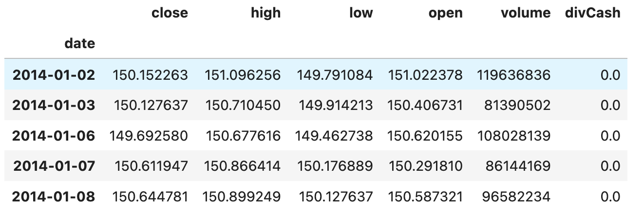This screenshot has width=644, height=217.
Task: Select the 2014-01-06 row index
Action: click(x=54, y=136)
